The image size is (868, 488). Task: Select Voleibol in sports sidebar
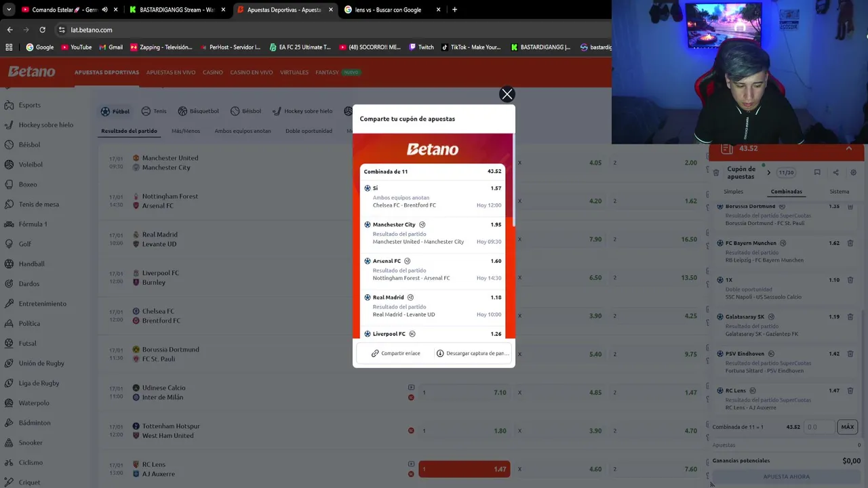click(31, 165)
